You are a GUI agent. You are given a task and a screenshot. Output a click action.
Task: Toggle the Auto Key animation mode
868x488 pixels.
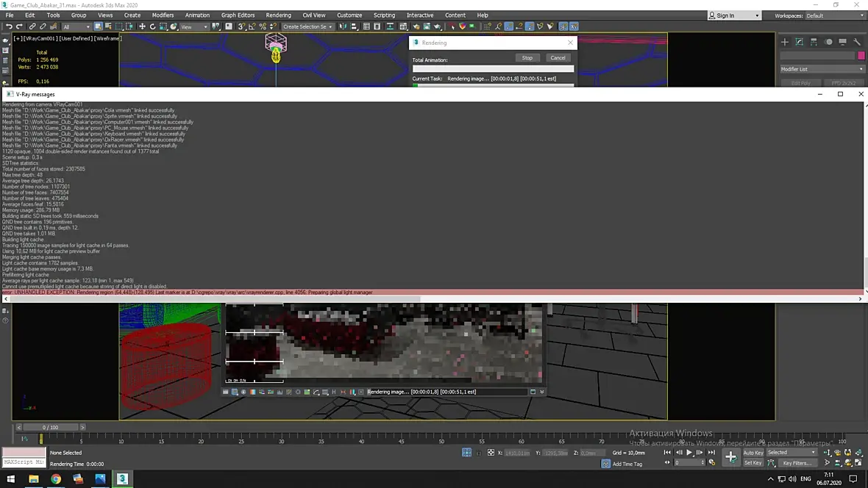click(x=753, y=453)
